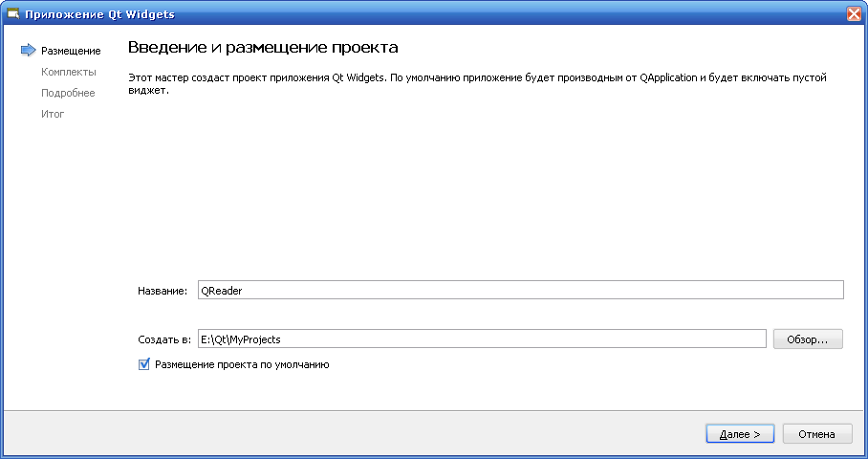Select the Комплекты wizard step
The image size is (868, 459).
pyautogui.click(x=69, y=72)
